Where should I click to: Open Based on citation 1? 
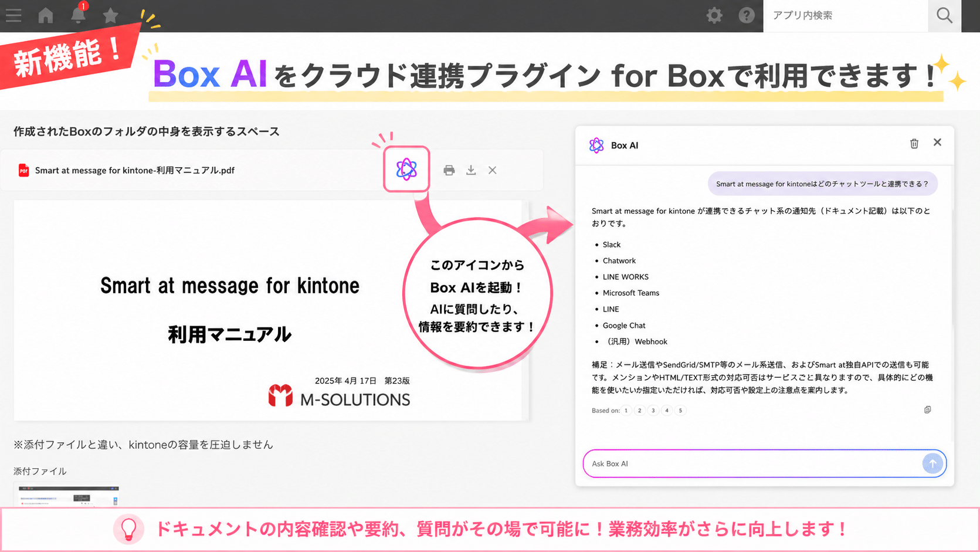click(626, 411)
